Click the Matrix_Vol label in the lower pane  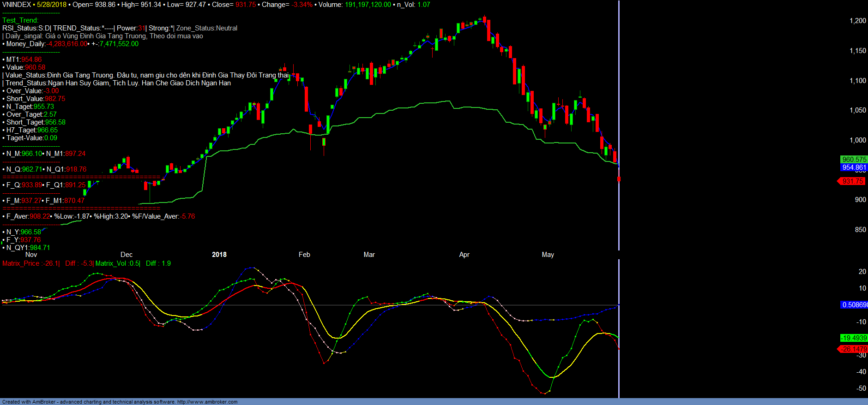click(111, 263)
